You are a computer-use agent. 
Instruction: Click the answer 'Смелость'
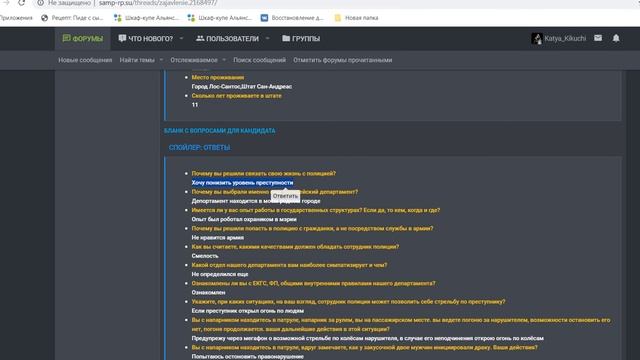[205, 256]
